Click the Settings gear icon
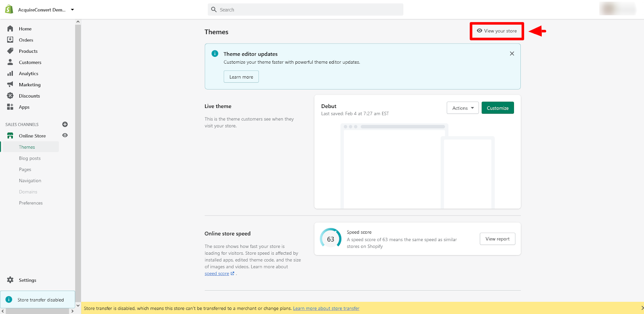The height and width of the screenshot is (314, 644). pyautogui.click(x=10, y=280)
